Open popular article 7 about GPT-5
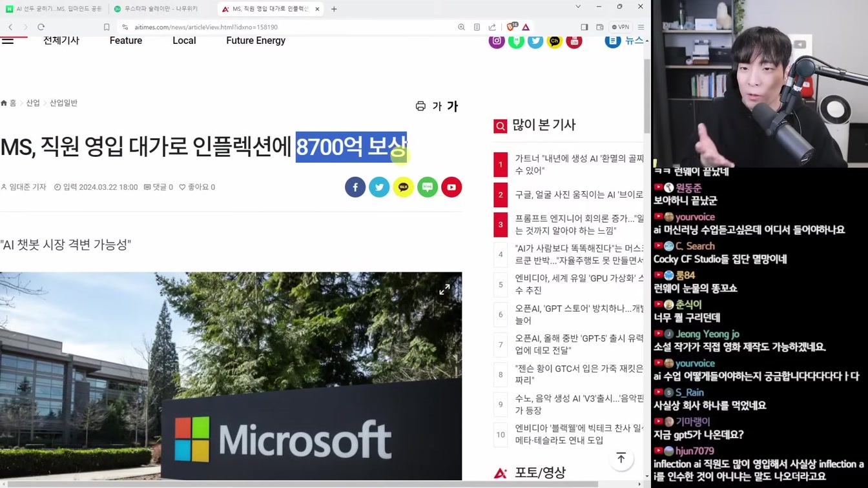 pos(579,344)
